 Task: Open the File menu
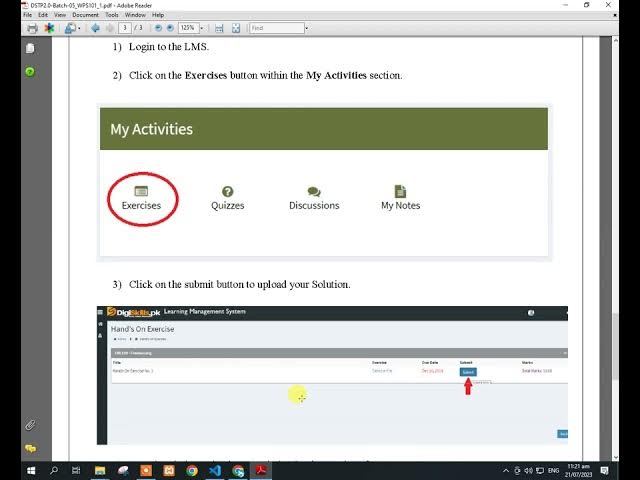[28, 15]
